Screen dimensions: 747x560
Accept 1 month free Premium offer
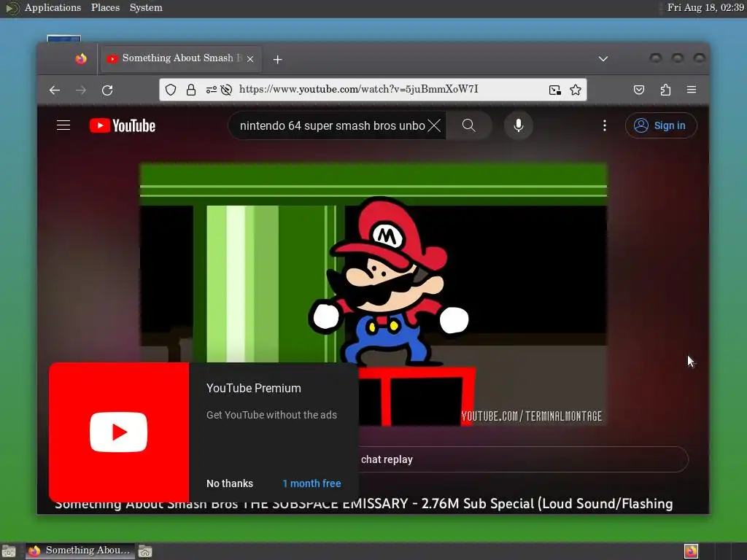pyautogui.click(x=311, y=483)
